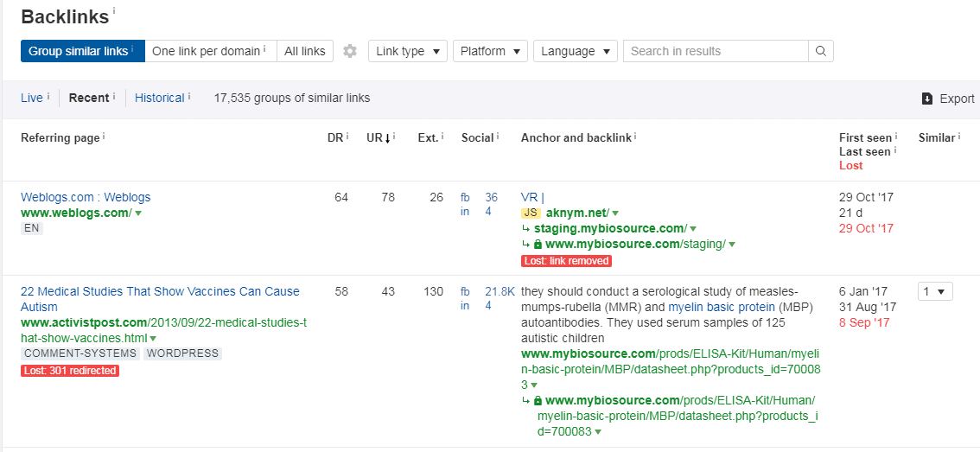Open the Weblogs.com : Weblogs link
This screenshot has width=980, height=452.
click(x=86, y=197)
